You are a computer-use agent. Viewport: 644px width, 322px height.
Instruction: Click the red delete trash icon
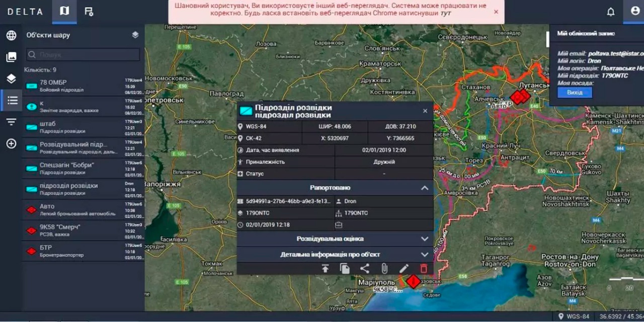(x=424, y=269)
